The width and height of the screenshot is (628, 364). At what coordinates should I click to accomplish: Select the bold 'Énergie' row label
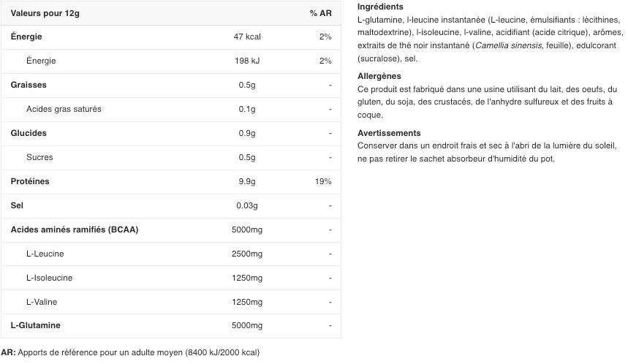click(26, 37)
